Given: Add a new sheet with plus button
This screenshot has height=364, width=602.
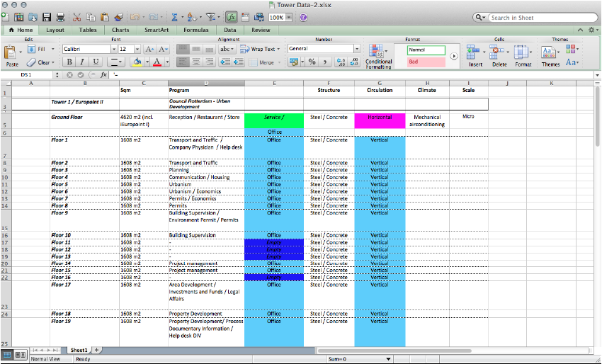Looking at the screenshot, I should click(97, 350).
